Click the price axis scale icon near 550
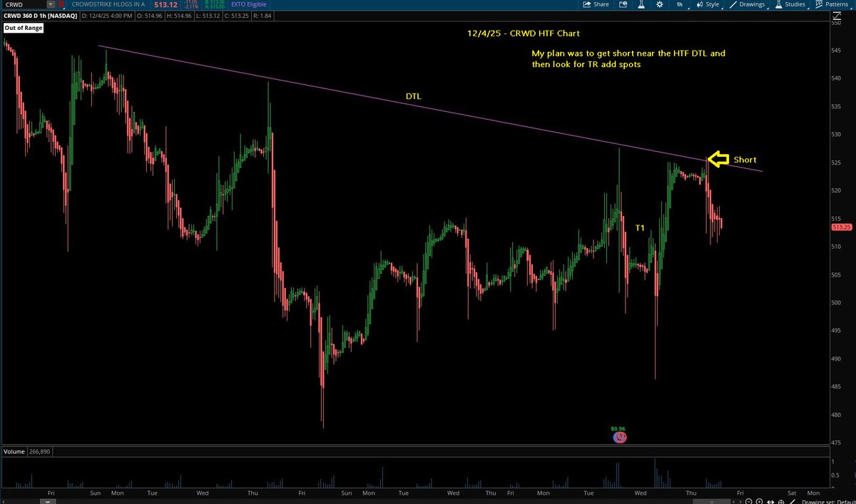This screenshot has height=504, width=856. [837, 16]
